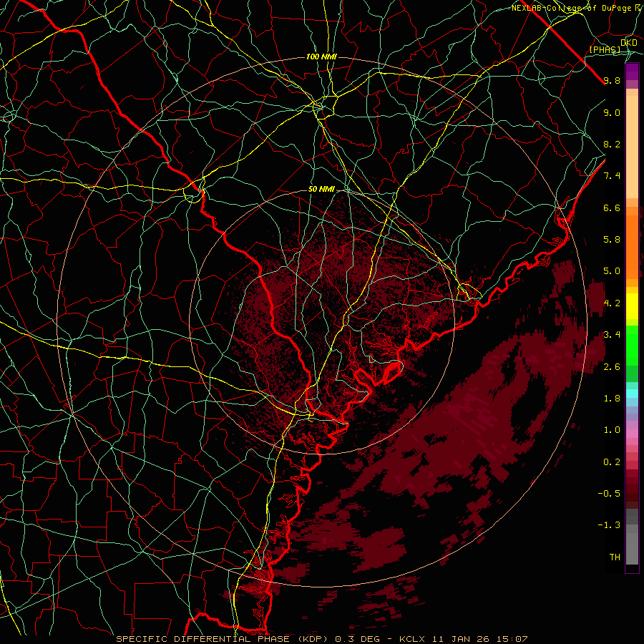Click the "DKD" label above the color scale
Screen dimensions: 644x644
[x=629, y=42]
